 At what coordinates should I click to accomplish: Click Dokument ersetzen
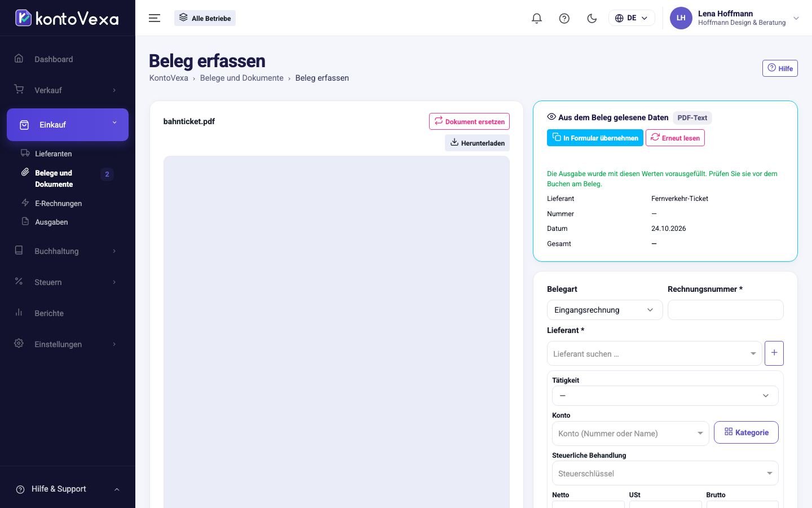(469, 121)
